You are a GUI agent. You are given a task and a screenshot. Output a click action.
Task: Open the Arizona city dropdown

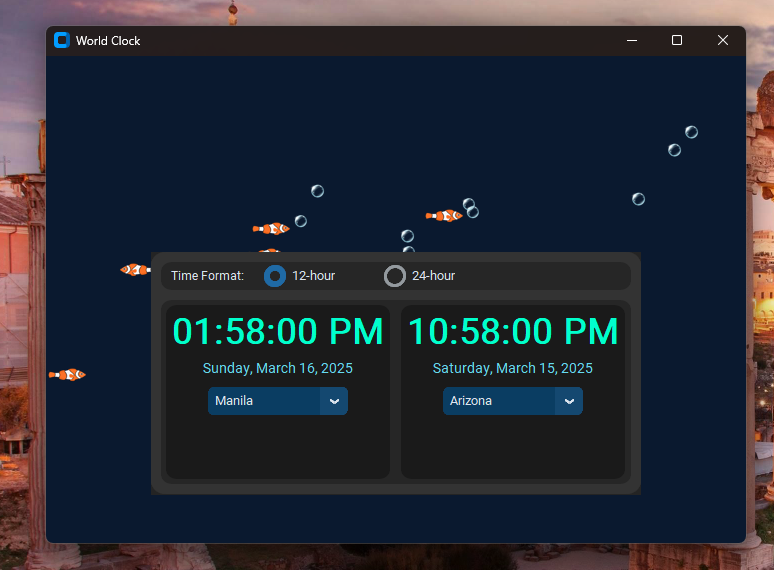[513, 401]
